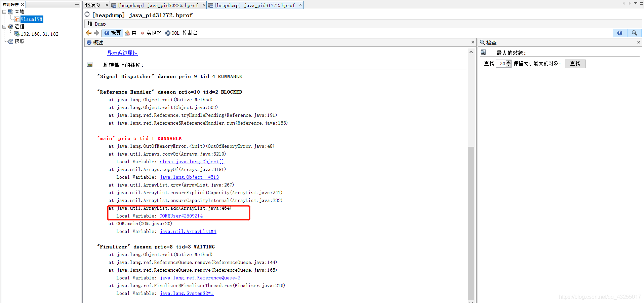
Task: Click the vertical scrollbar in thread dump
Action: coord(471,223)
